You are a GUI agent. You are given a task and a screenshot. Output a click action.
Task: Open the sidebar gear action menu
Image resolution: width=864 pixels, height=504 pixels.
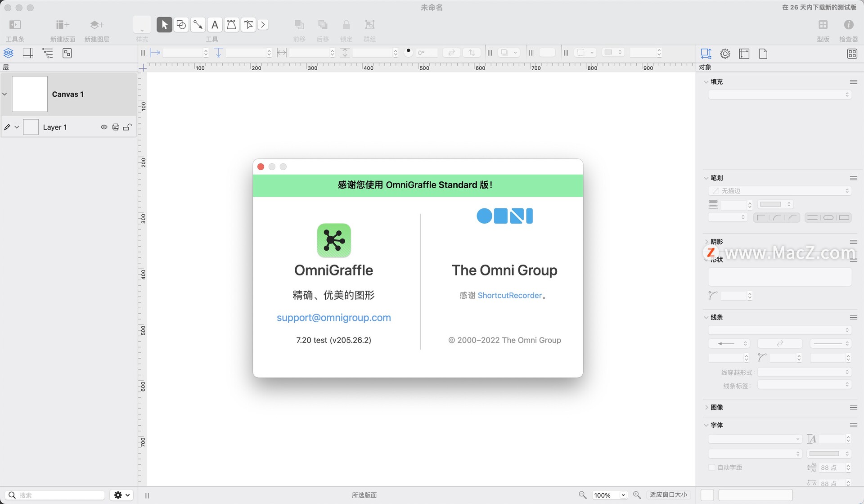point(121,495)
